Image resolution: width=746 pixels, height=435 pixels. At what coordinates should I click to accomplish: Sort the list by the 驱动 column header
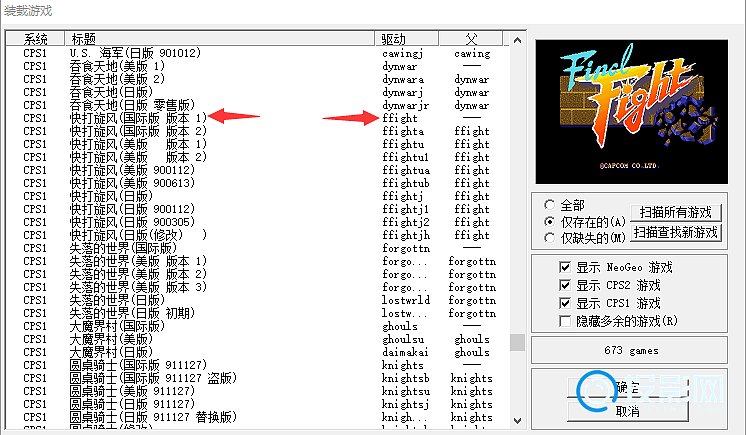tap(406, 38)
